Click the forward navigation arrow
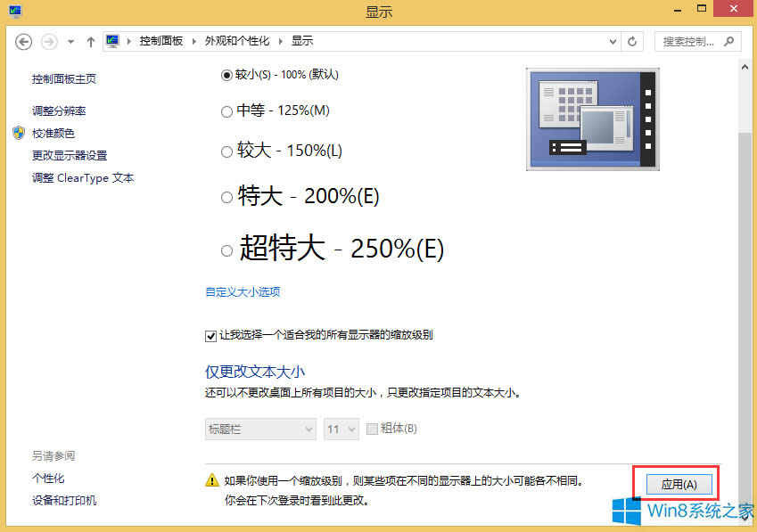The image size is (757, 532). [48, 41]
